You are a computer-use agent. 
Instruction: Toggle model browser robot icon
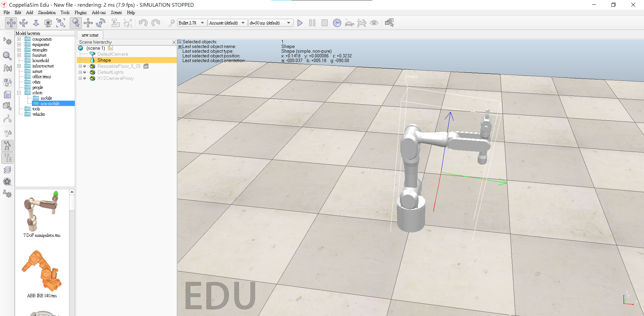click(7, 146)
